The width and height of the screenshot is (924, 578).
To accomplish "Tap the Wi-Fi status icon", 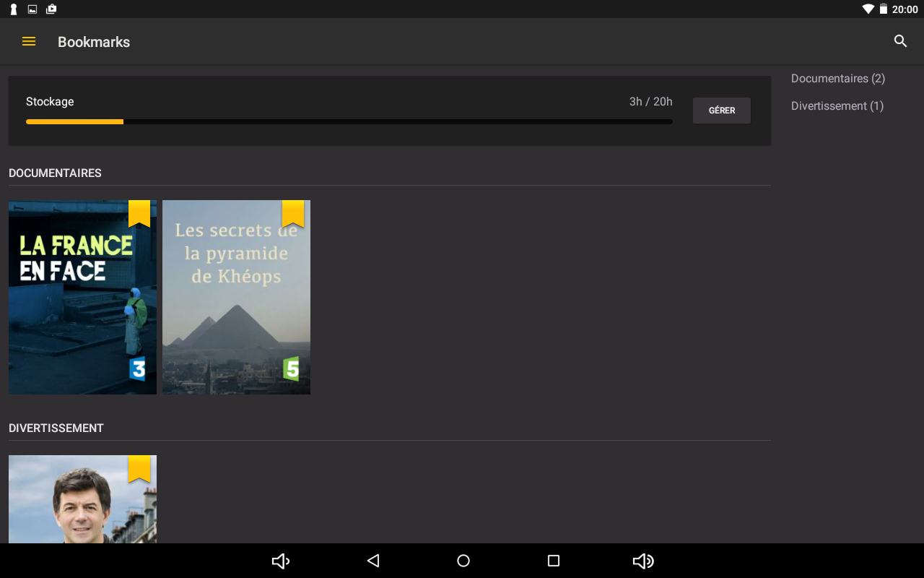I will click(x=868, y=9).
